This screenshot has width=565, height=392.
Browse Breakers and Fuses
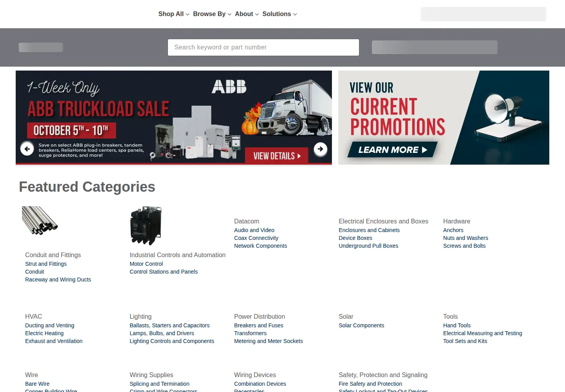click(x=259, y=325)
